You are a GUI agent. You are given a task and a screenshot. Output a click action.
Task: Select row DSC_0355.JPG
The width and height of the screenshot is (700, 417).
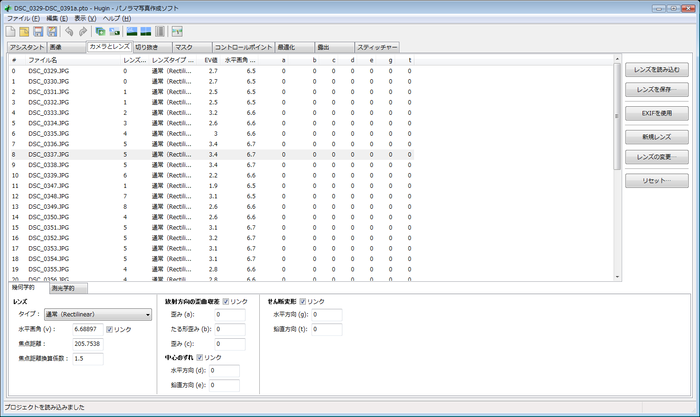[x=212, y=269]
